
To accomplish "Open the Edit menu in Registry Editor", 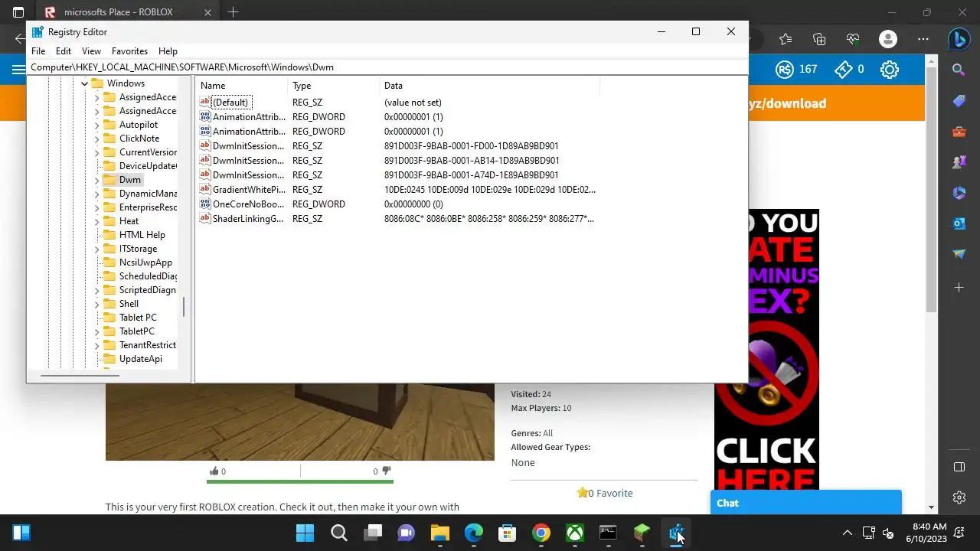I will 64,51.
